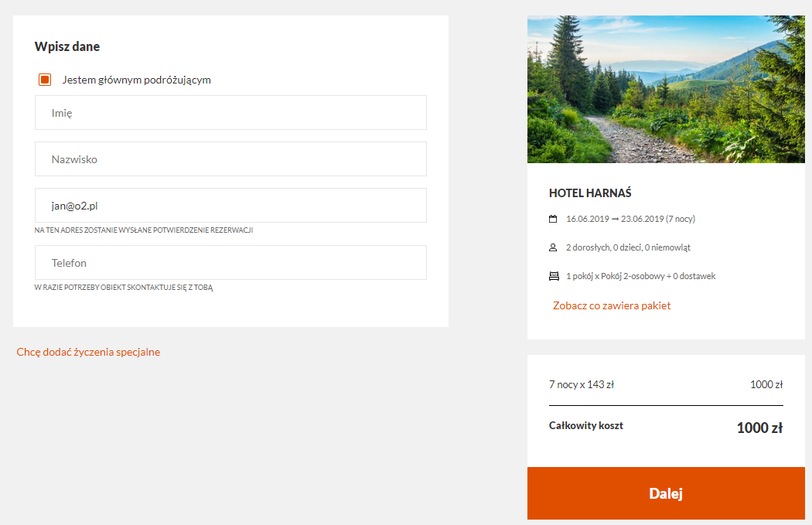Image resolution: width=812 pixels, height=525 pixels.
Task: Click the mountain trail hotel photo
Action: (x=666, y=89)
